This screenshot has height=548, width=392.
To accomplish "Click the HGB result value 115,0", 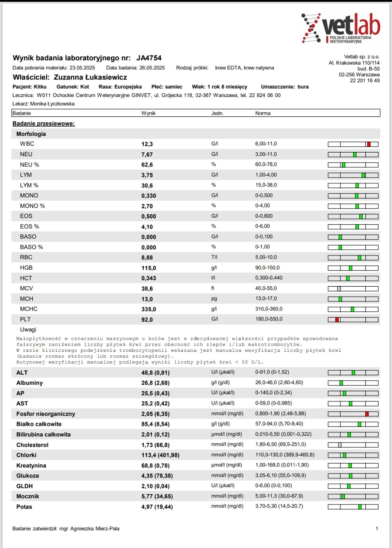I will 149,268.
